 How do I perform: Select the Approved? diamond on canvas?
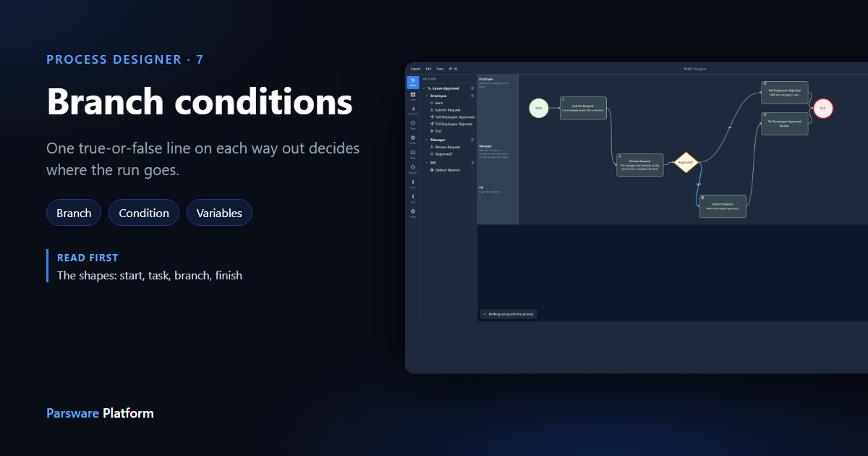[685, 162]
